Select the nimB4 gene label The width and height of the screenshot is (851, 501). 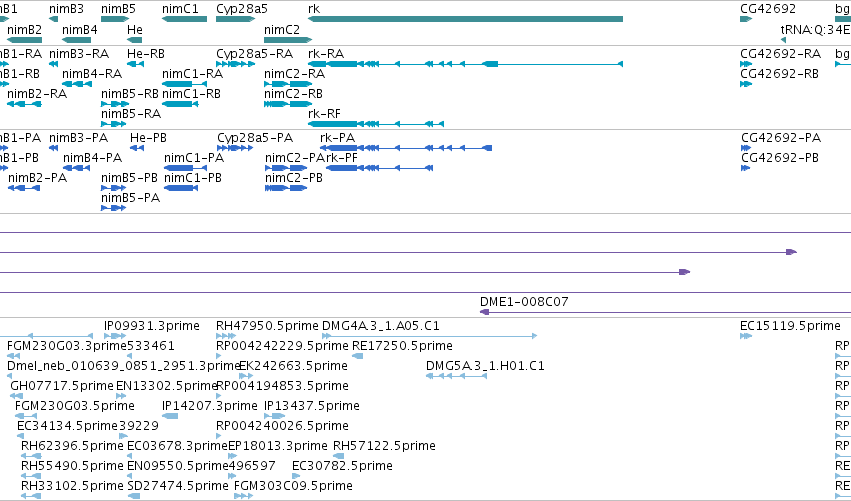click(80, 30)
